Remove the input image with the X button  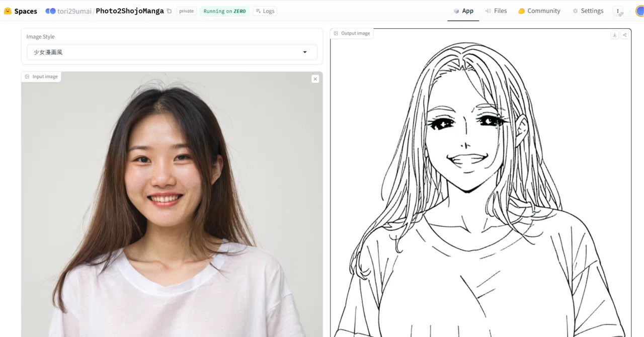point(315,79)
